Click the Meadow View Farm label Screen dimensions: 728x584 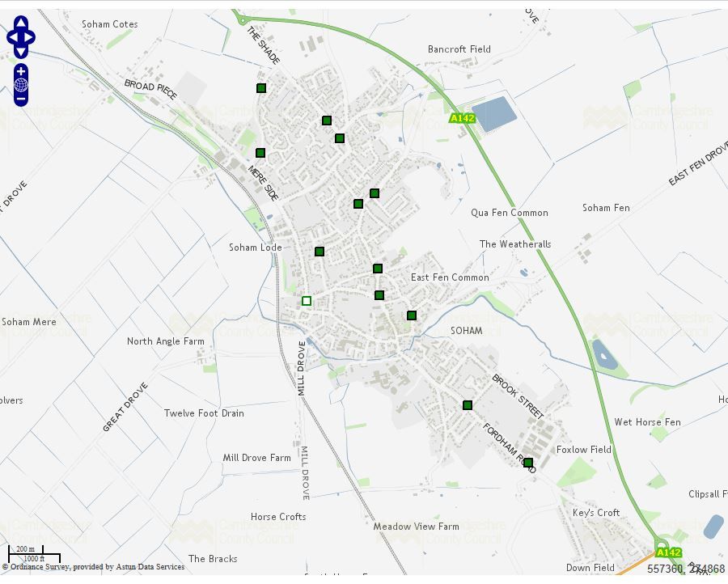[x=416, y=527]
